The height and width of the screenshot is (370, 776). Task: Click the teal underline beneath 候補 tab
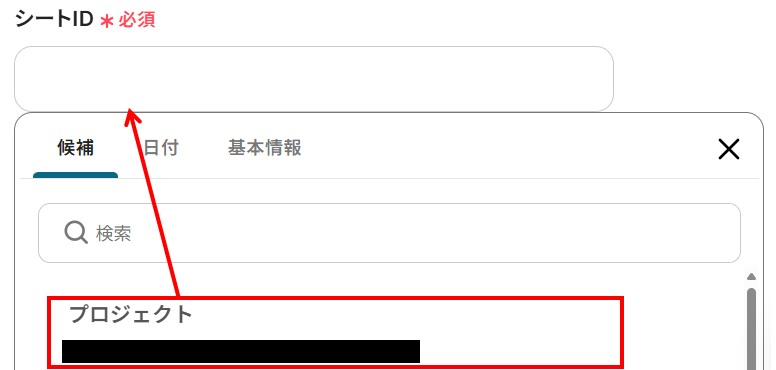[x=75, y=175]
